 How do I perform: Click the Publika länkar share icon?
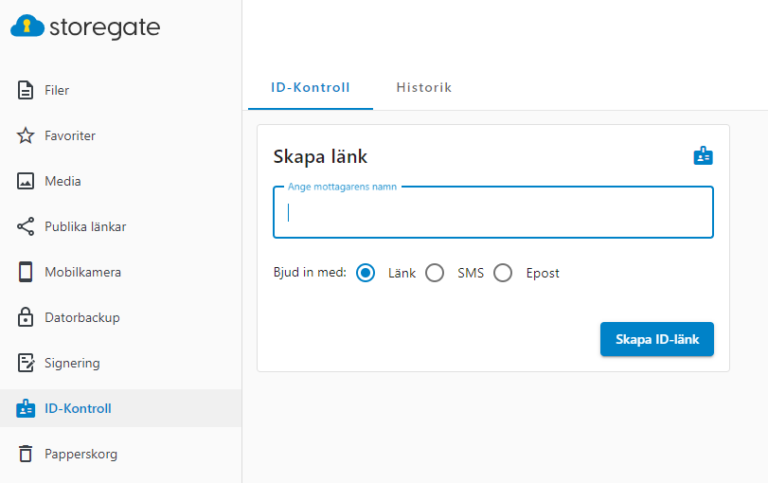click(26, 227)
